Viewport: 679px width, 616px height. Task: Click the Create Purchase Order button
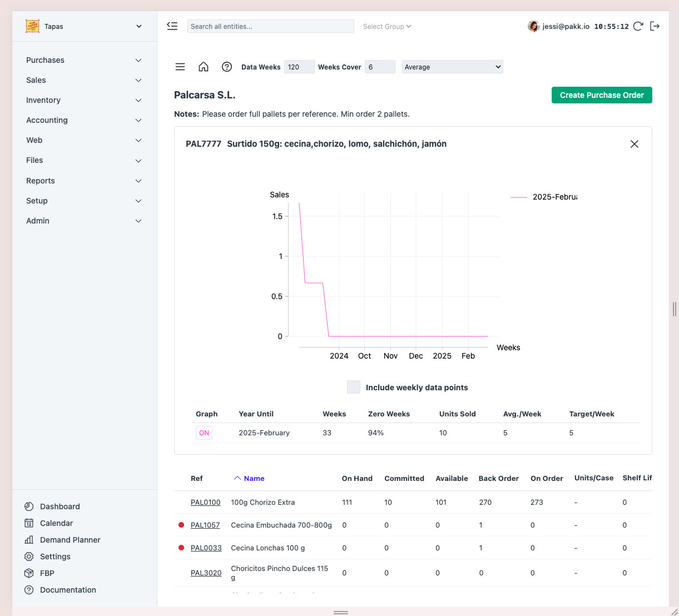(x=602, y=95)
